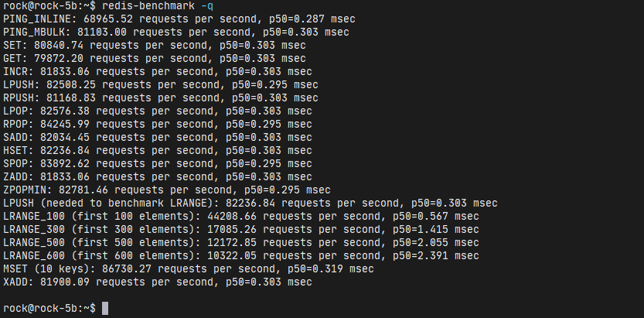Click the MSET (10 keys) result line
This screenshot has height=318, width=644.
[189, 268]
